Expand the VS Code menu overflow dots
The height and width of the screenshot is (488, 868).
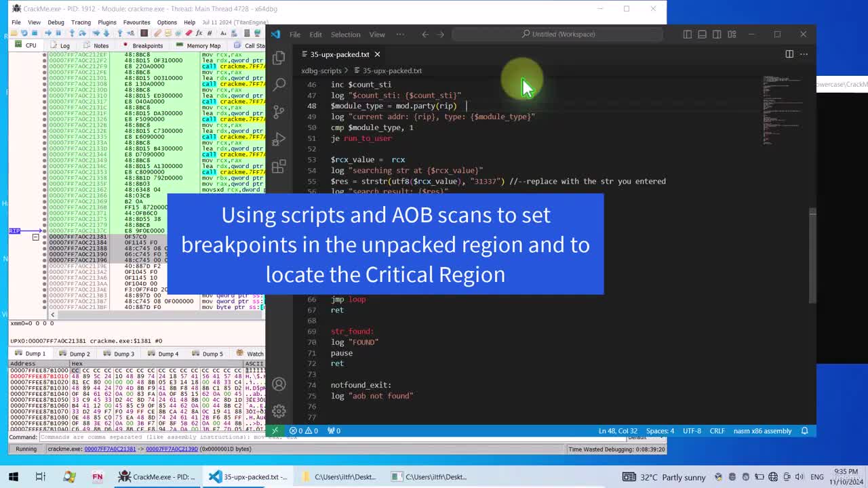click(x=400, y=35)
